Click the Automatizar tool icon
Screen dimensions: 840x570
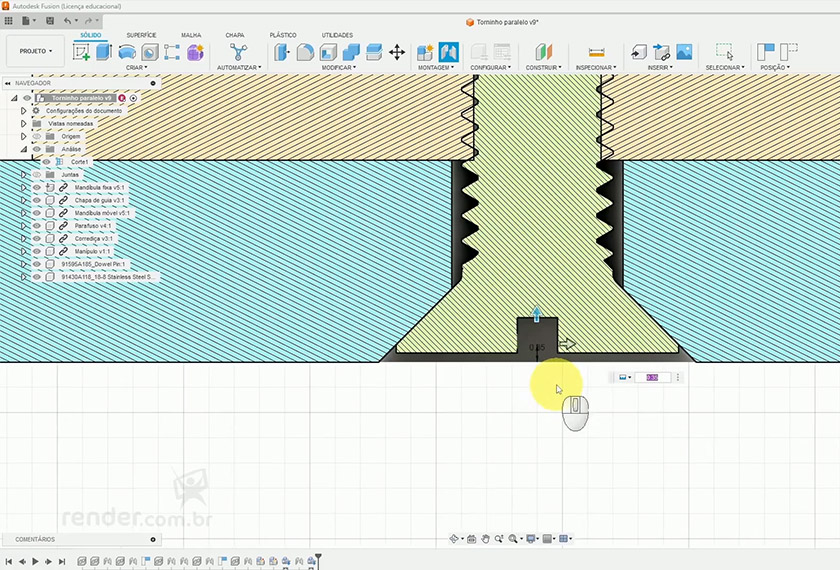[237, 52]
